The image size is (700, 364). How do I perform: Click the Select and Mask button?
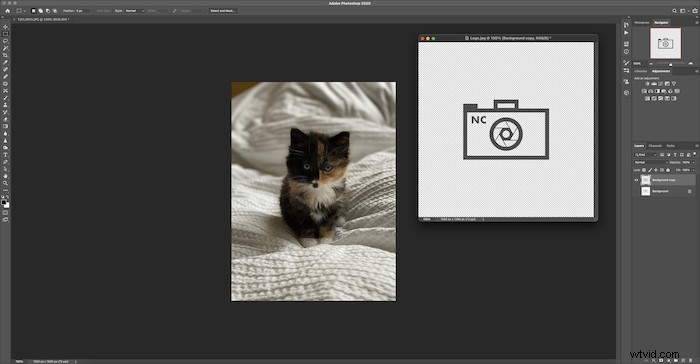(x=223, y=11)
